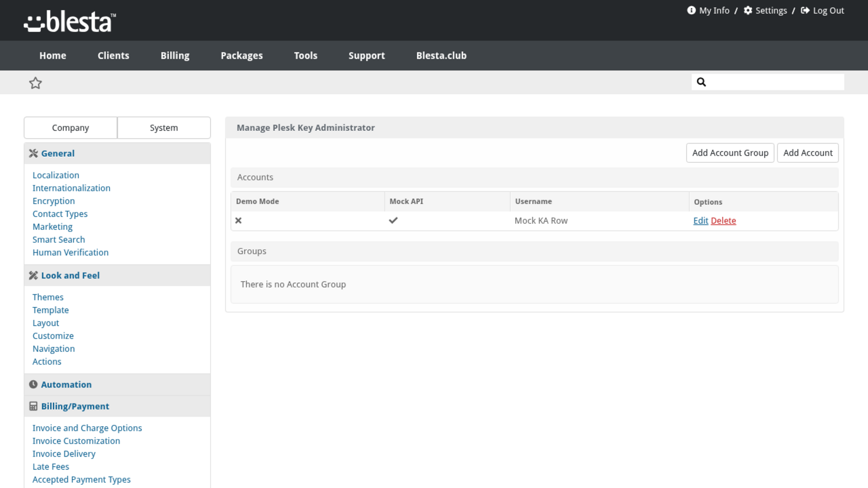Expand the Automation section
Viewport: 868px width, 488px height.
point(117,385)
